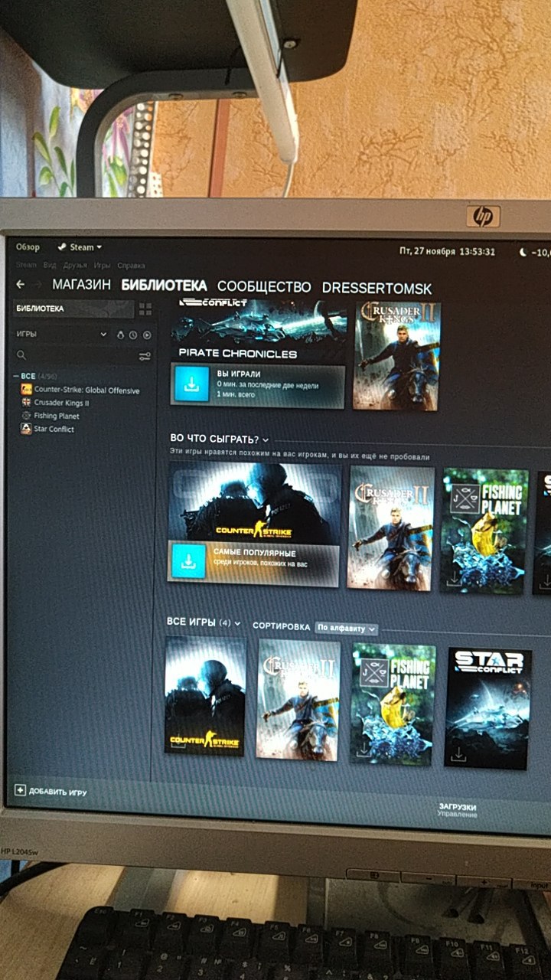Open Fishing Planet cover in ВСЕ ИГРЫ

pyautogui.click(x=393, y=704)
